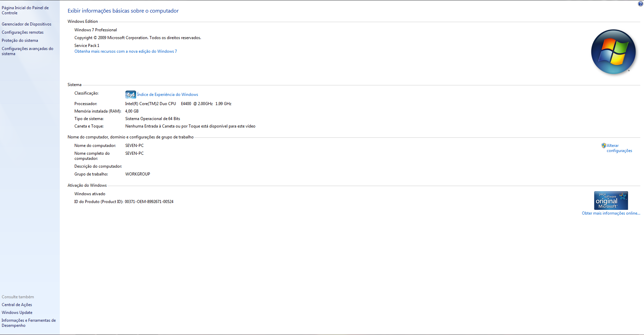The width and height of the screenshot is (644, 335).
Task: Click the Grupo de trabalho label
Action: point(91,174)
